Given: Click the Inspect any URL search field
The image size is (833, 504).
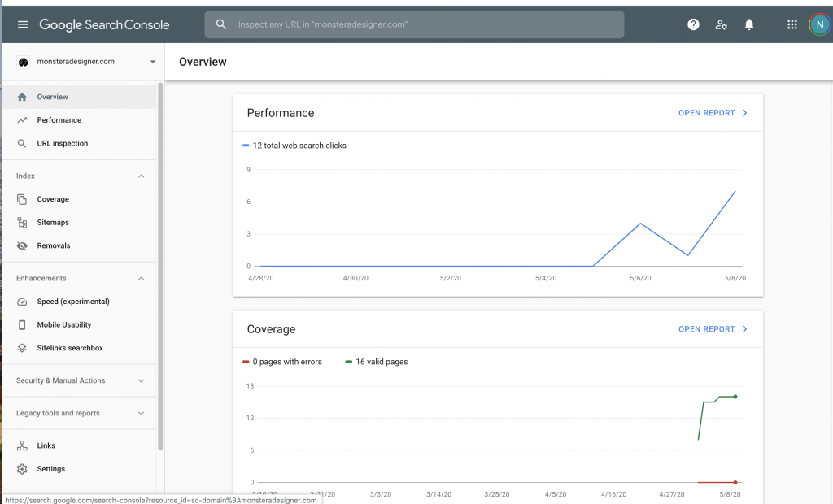Looking at the screenshot, I should point(414,24).
